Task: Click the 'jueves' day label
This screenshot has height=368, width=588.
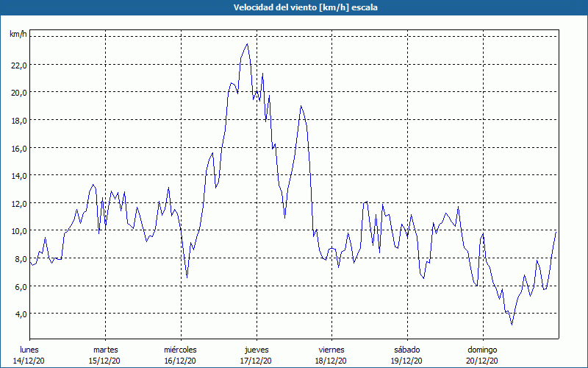Action: (x=257, y=350)
